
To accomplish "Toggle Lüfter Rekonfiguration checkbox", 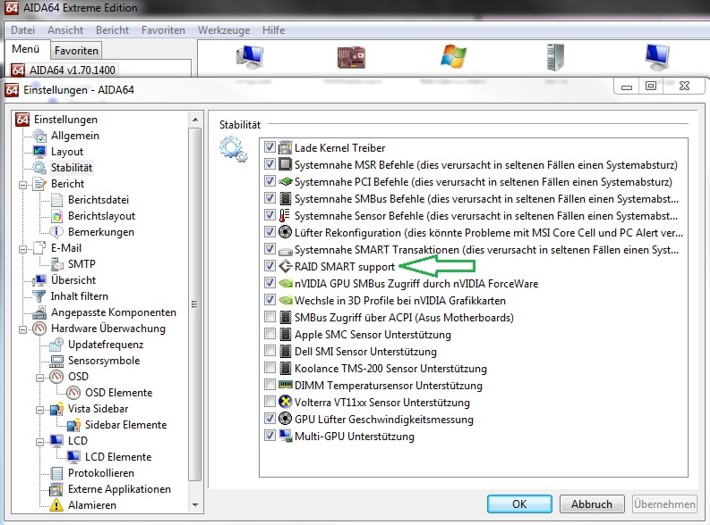I will [270, 232].
